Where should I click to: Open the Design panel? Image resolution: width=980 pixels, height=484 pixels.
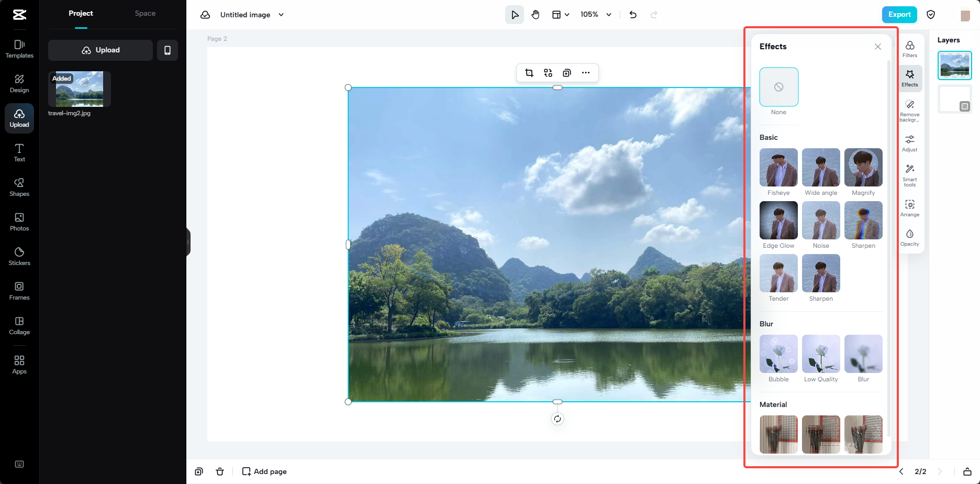point(19,84)
